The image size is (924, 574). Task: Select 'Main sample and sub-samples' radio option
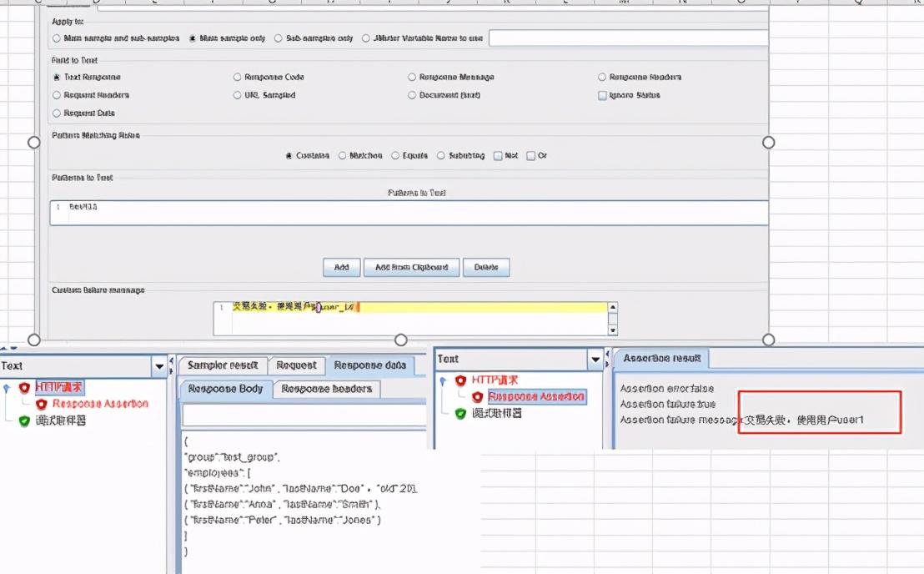point(57,38)
